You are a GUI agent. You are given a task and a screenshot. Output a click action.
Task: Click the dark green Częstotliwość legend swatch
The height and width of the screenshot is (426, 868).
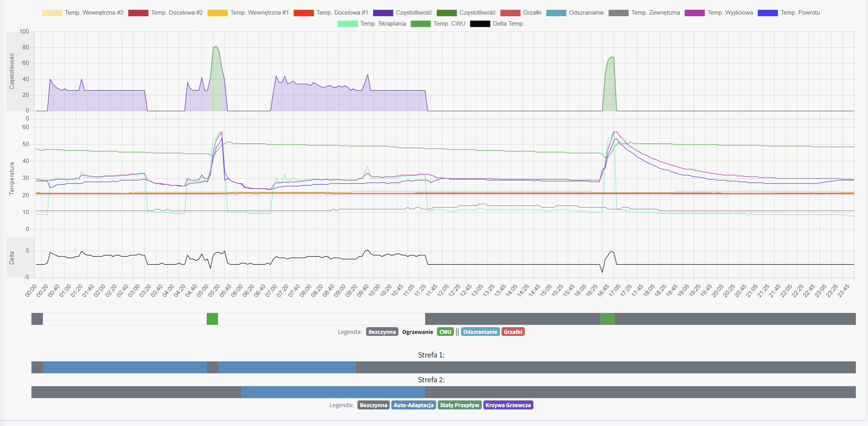446,13
